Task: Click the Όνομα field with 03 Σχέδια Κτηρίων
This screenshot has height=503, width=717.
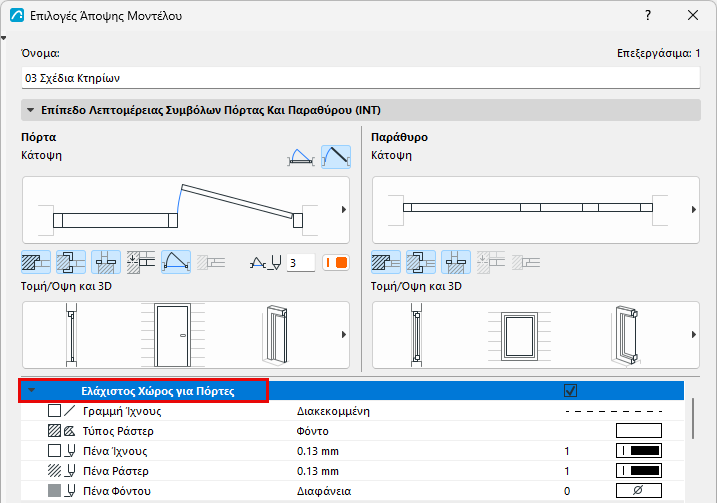Action: click(361, 78)
